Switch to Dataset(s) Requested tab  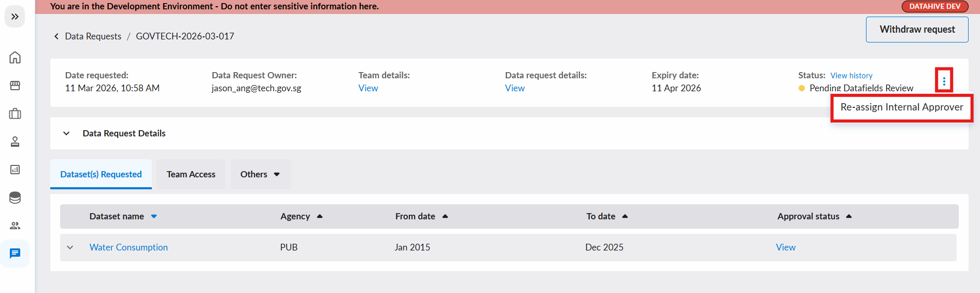click(x=101, y=174)
